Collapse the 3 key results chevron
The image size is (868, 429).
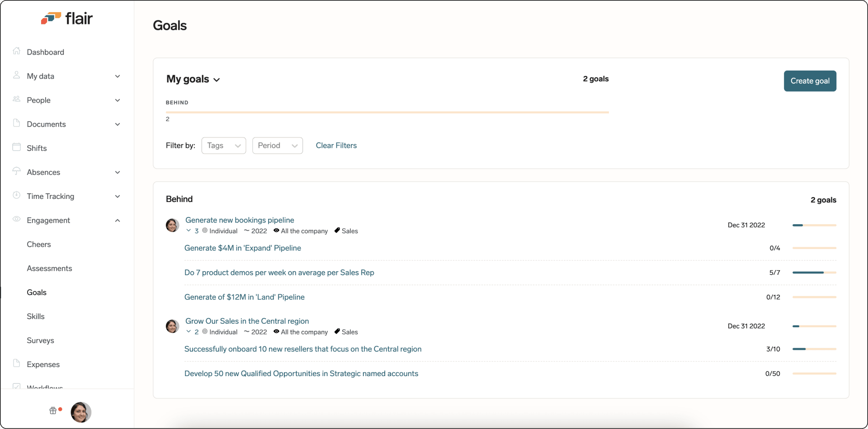(x=189, y=231)
